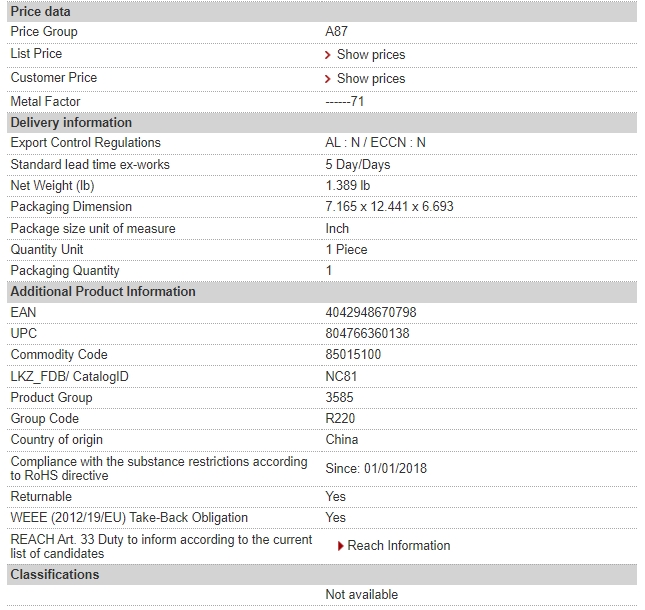Image resolution: width=645 pixels, height=610 pixels.
Task: Select the lead time value 5 Day/Days
Action: coord(357,165)
